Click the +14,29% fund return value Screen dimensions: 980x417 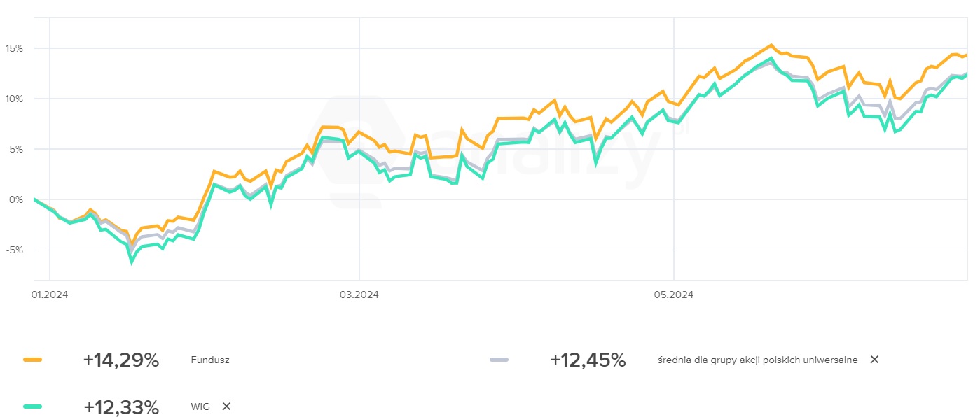coord(120,360)
